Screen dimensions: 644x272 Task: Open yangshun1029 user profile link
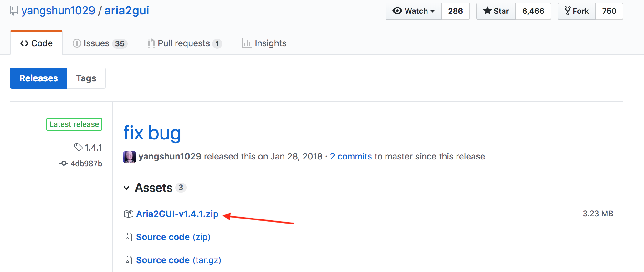point(58,11)
